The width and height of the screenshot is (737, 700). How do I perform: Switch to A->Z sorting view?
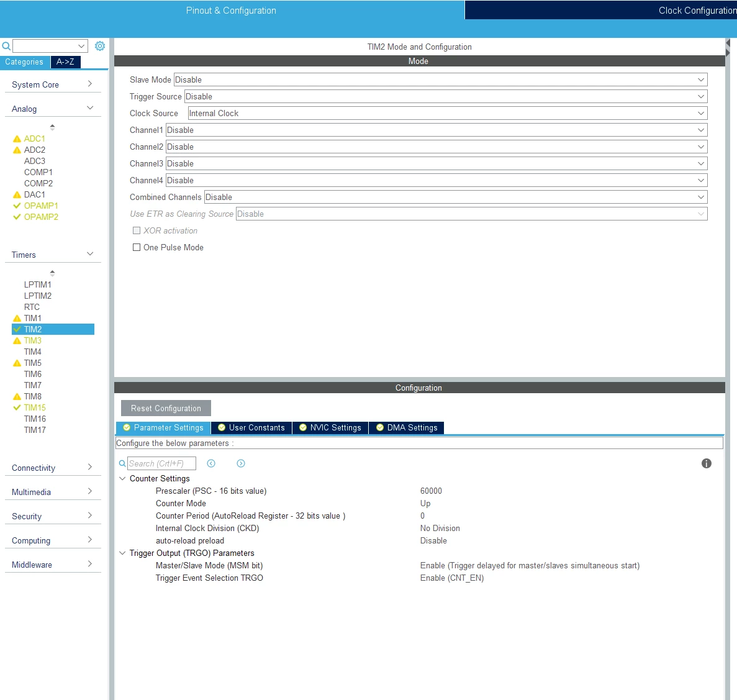pos(65,61)
